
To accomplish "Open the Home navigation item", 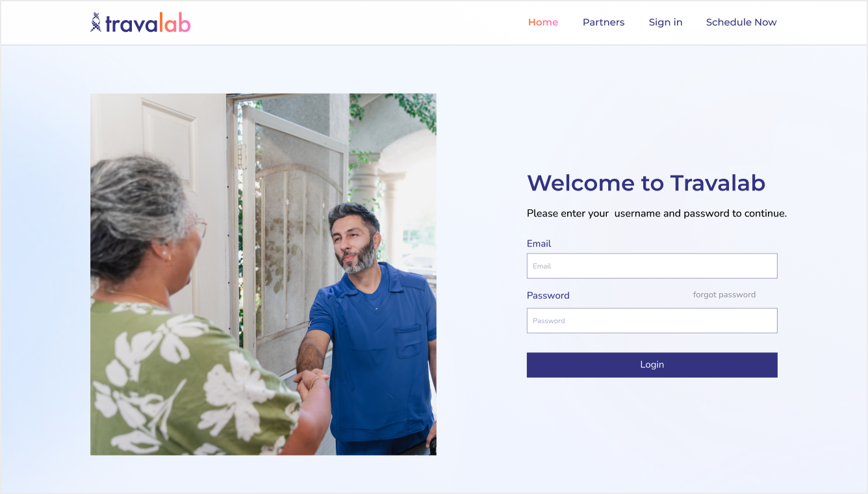I will 543,22.
